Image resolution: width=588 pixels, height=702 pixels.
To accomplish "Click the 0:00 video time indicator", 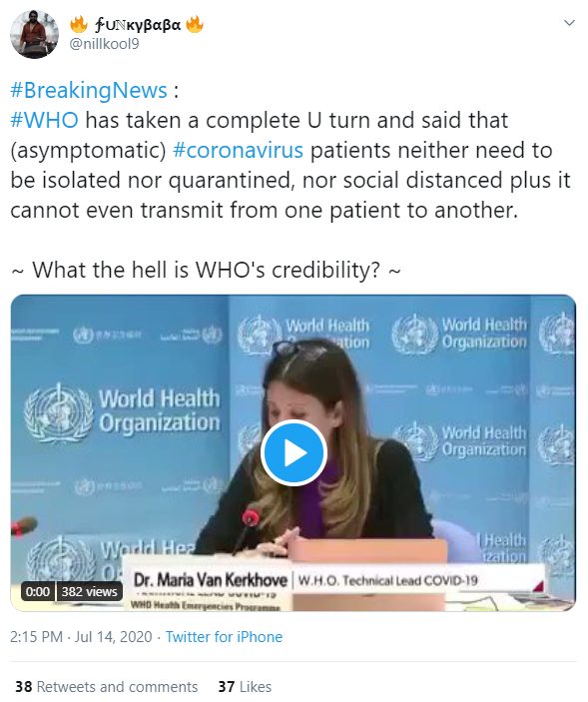I will (x=38, y=592).
